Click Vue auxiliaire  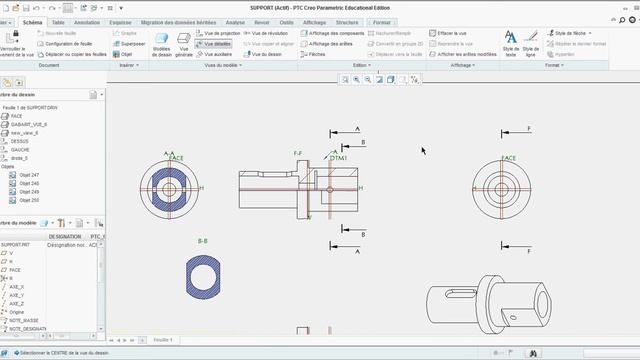click(214, 54)
